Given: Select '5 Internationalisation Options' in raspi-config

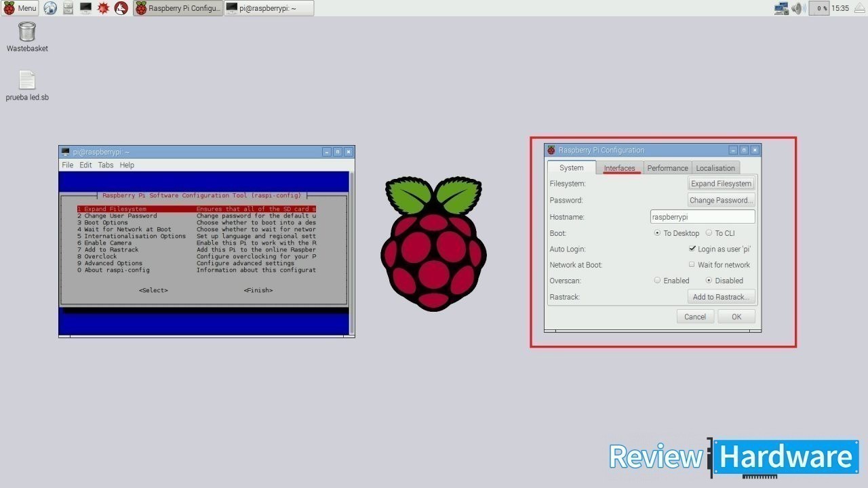Looking at the screenshot, I should pos(195,236).
